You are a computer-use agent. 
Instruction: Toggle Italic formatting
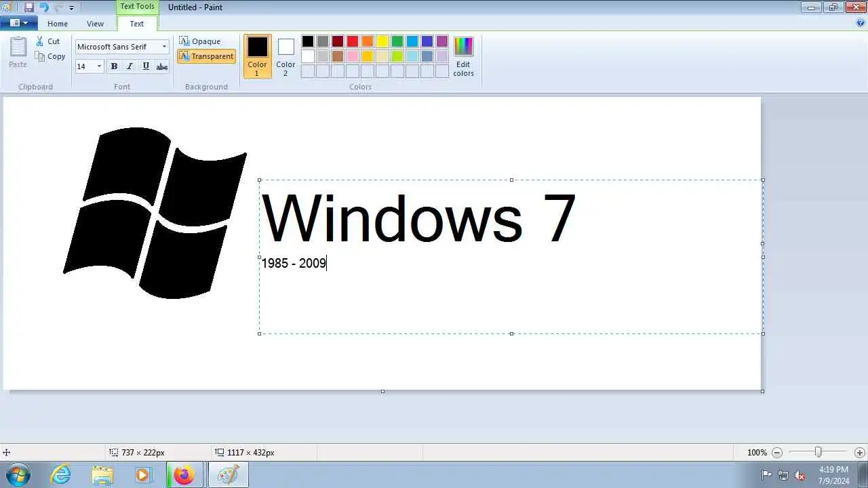pos(130,66)
